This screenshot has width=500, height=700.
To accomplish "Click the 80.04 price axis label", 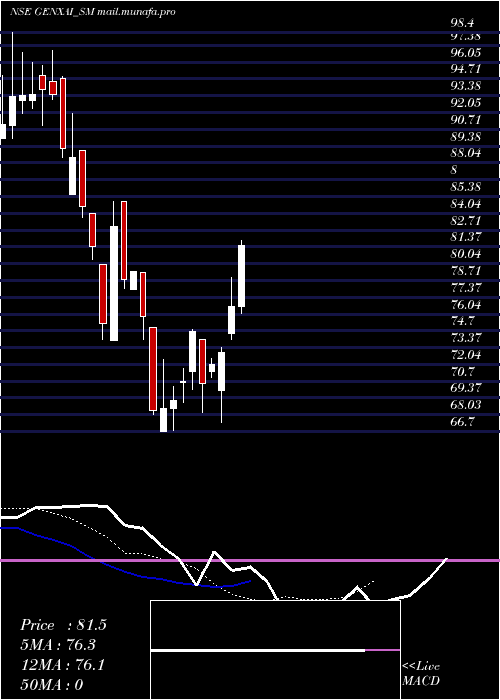I will click(466, 254).
